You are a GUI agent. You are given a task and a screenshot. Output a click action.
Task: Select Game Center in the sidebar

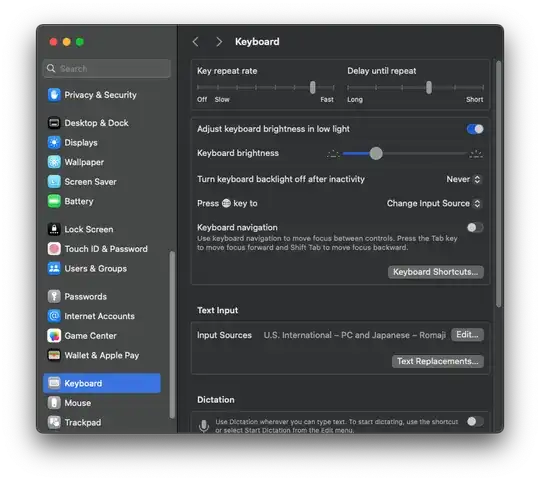pyautogui.click(x=102, y=336)
